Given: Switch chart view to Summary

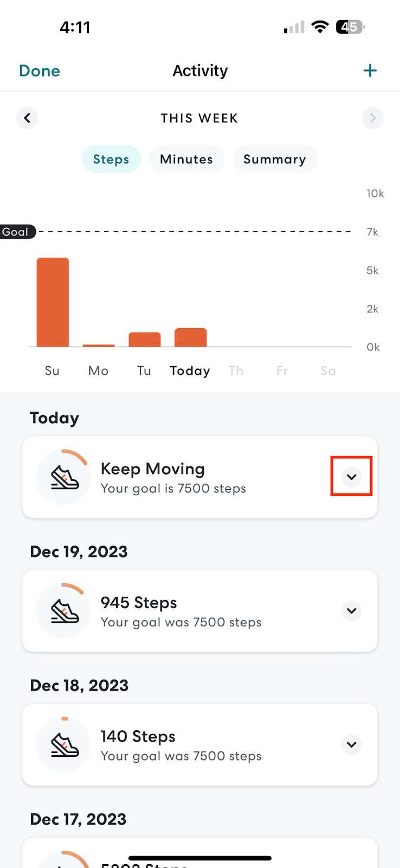Looking at the screenshot, I should coord(274,159).
